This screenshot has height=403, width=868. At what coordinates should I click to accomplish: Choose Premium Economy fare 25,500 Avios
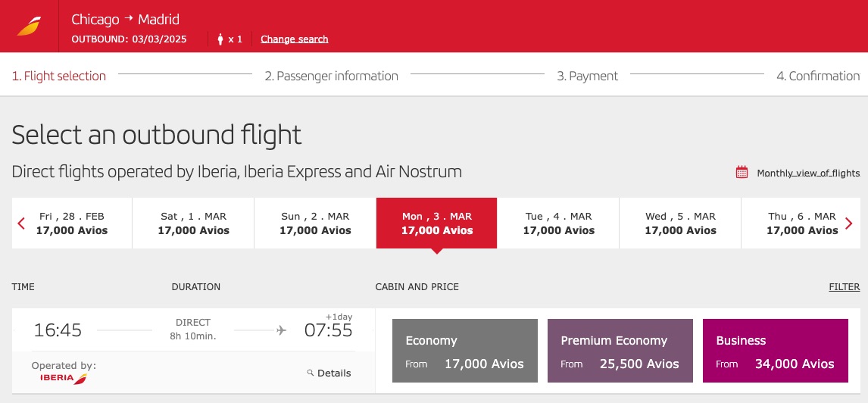pos(620,351)
